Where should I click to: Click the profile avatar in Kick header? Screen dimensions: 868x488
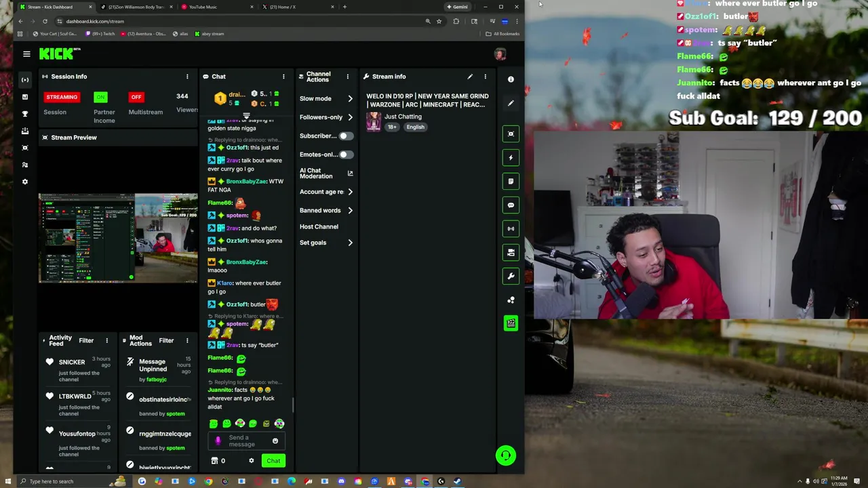tap(500, 54)
